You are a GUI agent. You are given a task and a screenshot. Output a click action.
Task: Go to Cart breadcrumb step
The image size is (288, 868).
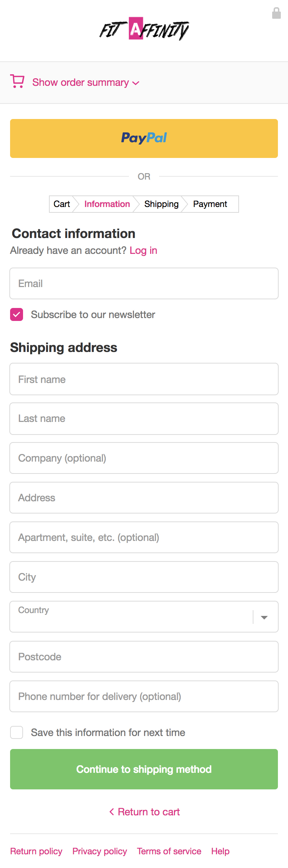tap(62, 204)
